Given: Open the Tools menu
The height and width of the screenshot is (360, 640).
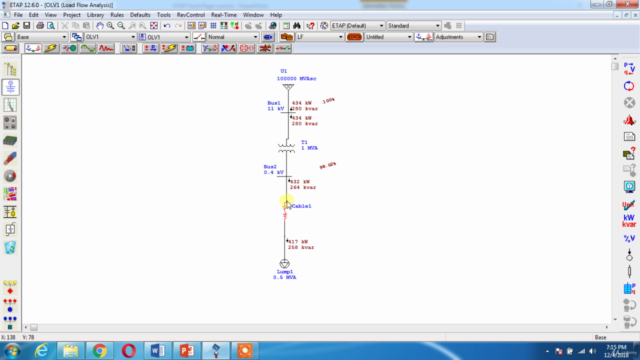Looking at the screenshot, I should (x=164, y=15).
